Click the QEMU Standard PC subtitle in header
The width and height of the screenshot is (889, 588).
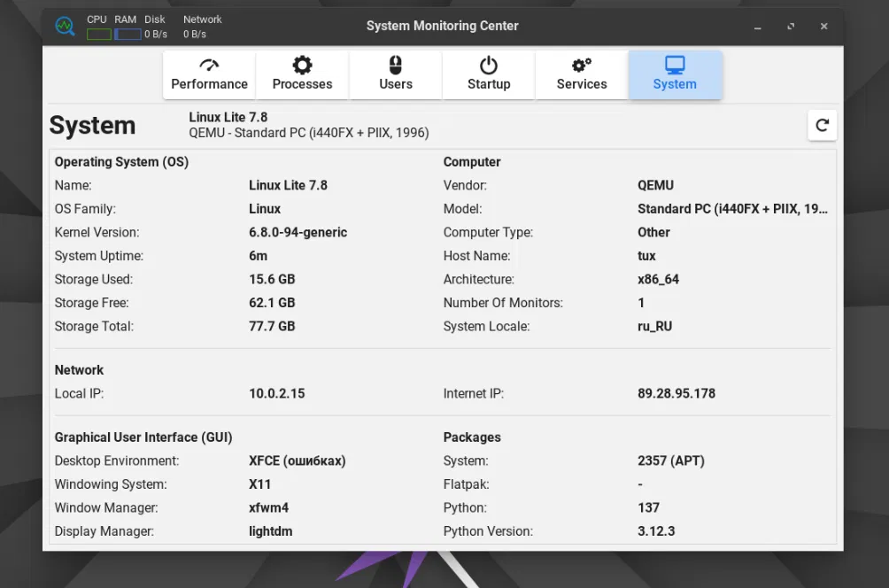coord(309,133)
